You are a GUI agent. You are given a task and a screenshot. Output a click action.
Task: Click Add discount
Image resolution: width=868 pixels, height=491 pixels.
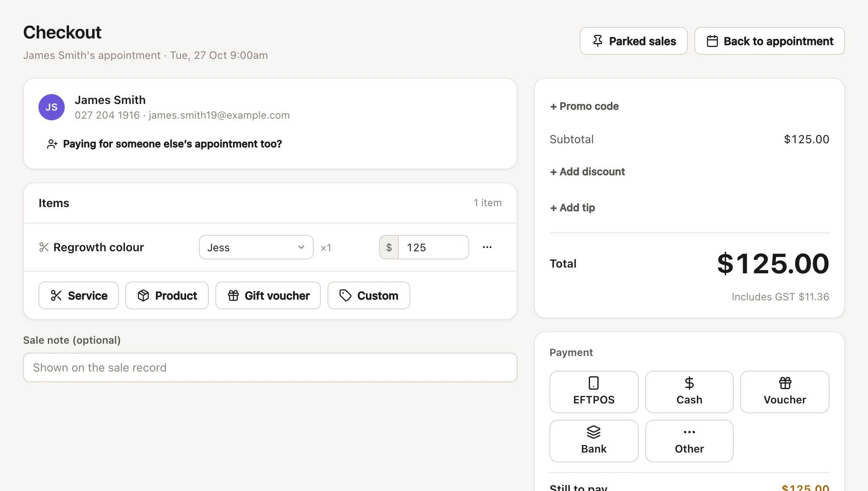588,172
